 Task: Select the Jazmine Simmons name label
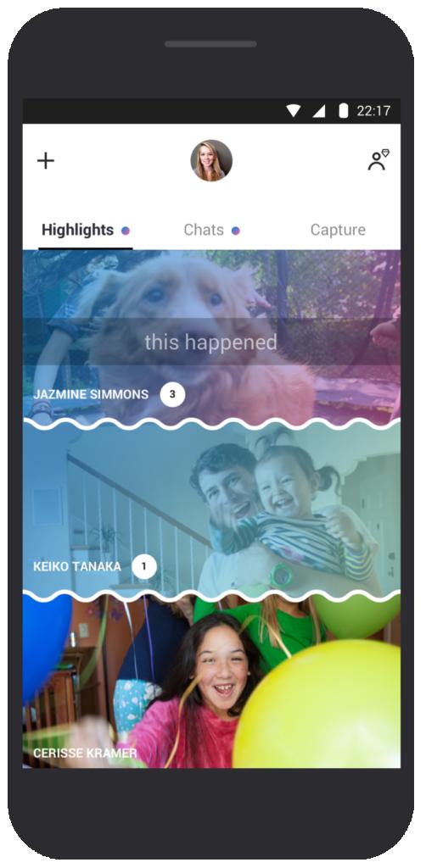coord(91,394)
